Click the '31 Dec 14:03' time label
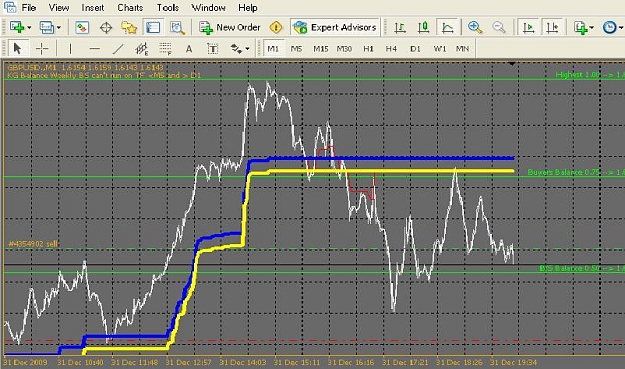This screenshot has height=369, width=625. [x=242, y=363]
